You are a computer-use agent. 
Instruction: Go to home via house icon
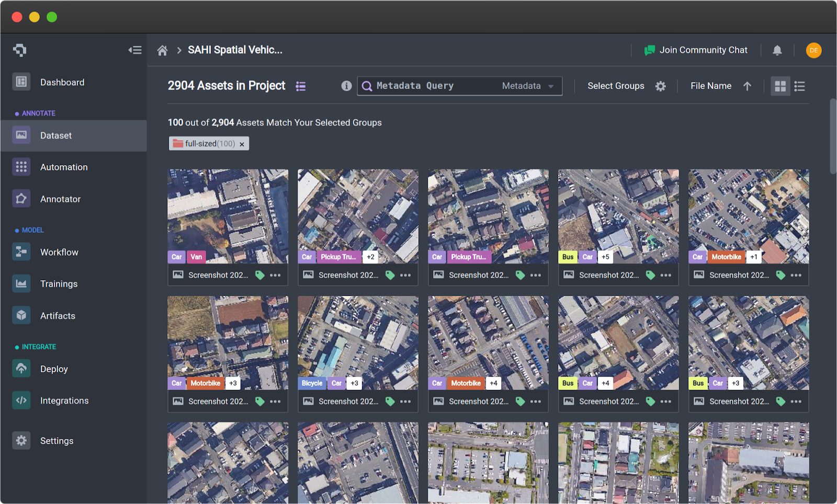162,50
